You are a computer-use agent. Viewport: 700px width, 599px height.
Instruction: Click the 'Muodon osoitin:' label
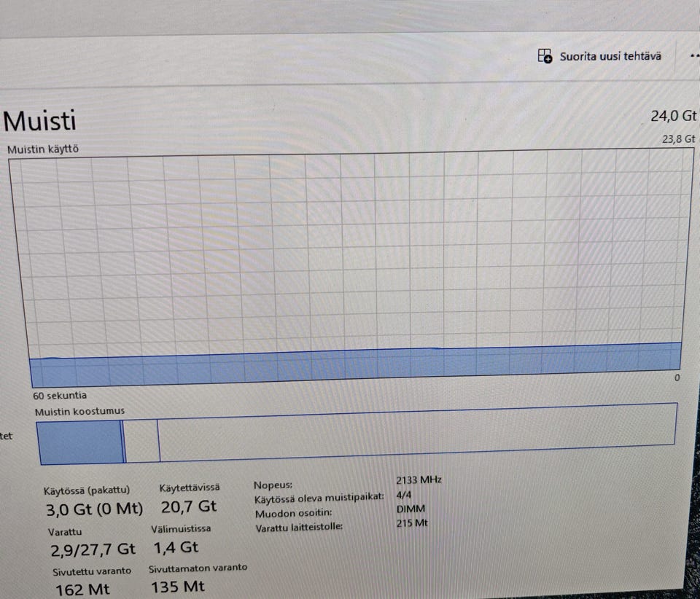[x=293, y=513]
